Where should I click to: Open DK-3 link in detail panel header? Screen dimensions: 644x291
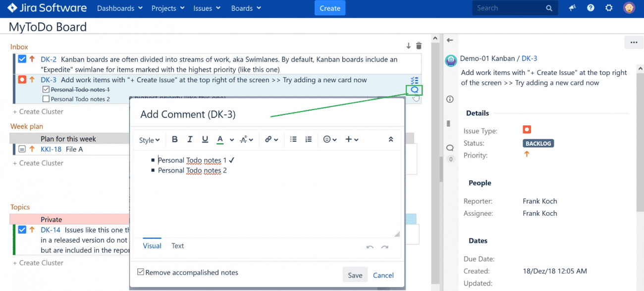530,58
